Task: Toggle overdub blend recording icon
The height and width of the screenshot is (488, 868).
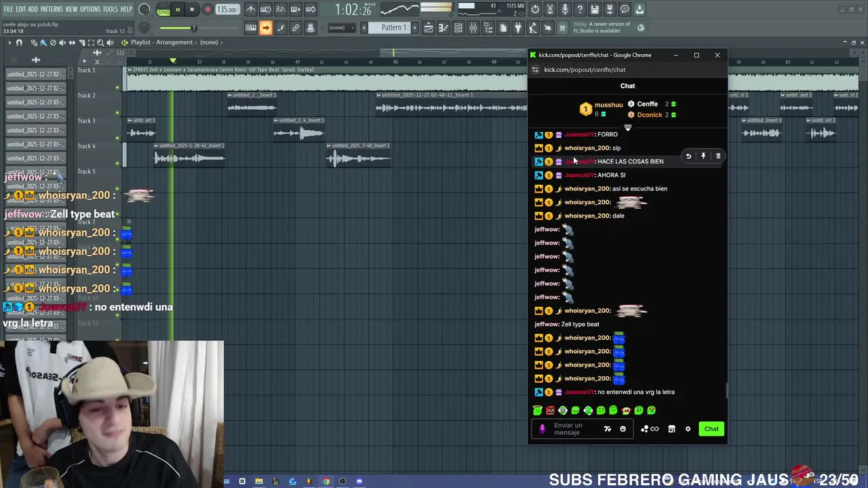Action: (295, 9)
